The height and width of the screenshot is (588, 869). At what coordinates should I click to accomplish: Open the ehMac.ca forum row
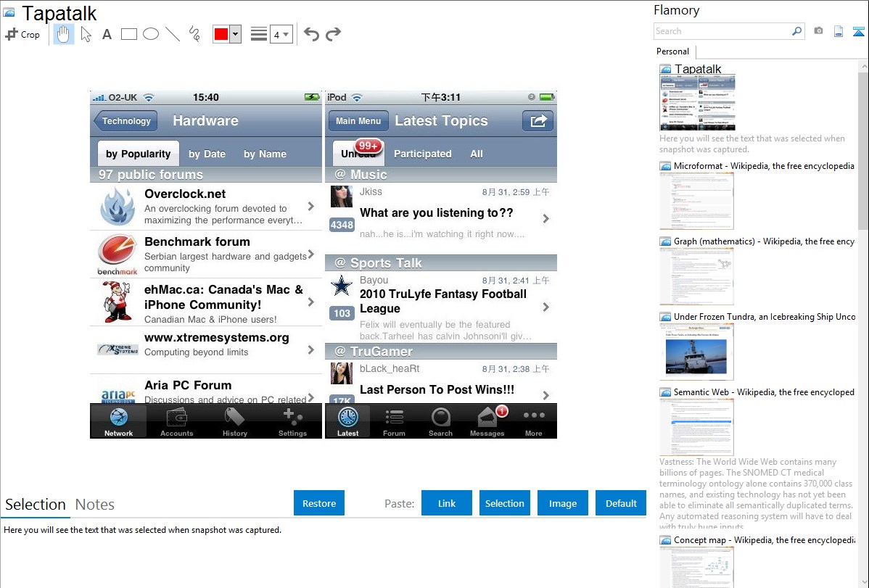click(x=205, y=302)
